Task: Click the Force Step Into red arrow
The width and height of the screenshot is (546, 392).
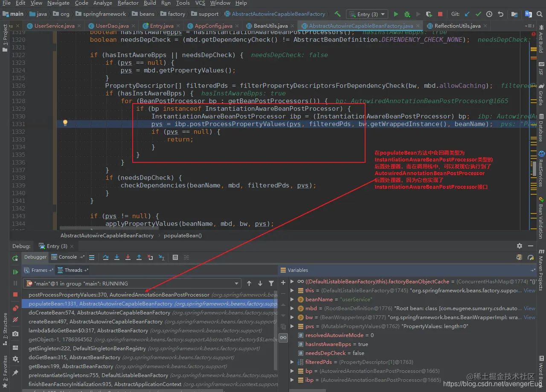Action: pos(128,257)
